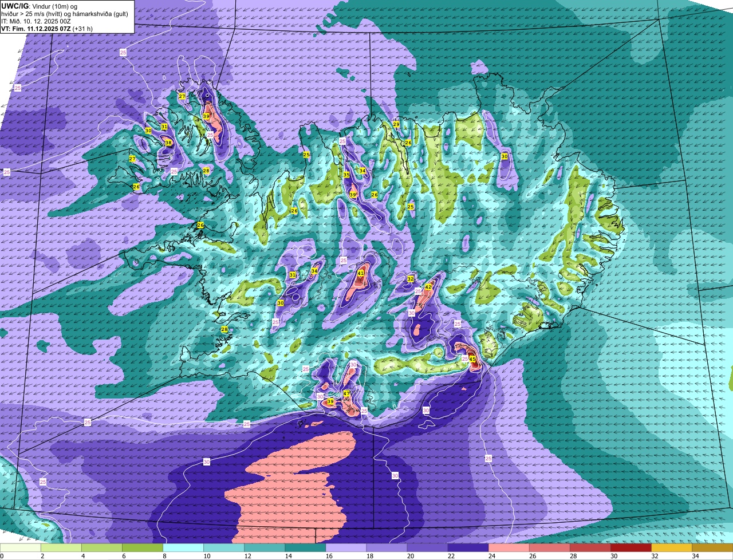Click the yellow gust value 32
733x560 pixels.
point(411,279)
